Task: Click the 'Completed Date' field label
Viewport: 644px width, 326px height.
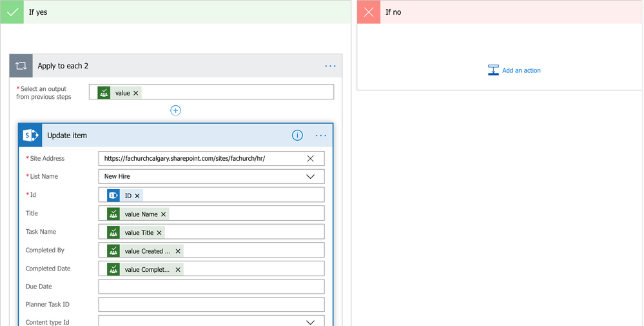Action: (48, 269)
